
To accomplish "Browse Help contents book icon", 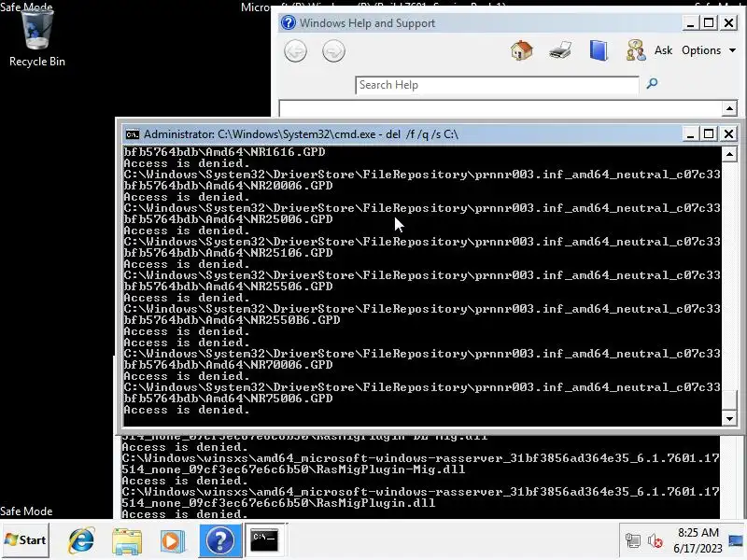I will tap(599, 50).
